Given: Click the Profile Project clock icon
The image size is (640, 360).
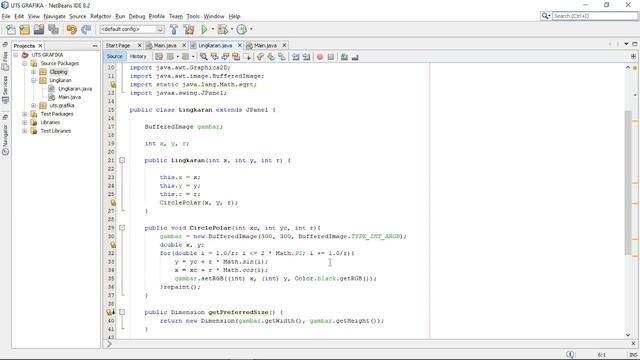Looking at the screenshot, I should [242, 29].
